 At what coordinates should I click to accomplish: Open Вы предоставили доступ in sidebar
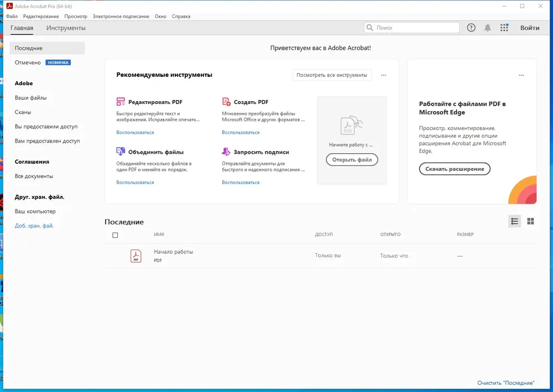[46, 127]
